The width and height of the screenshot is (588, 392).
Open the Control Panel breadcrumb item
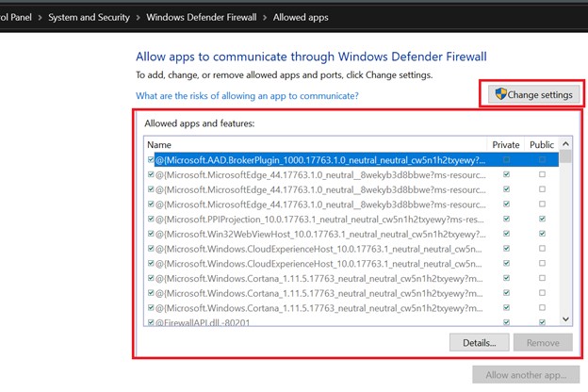[x=15, y=17]
